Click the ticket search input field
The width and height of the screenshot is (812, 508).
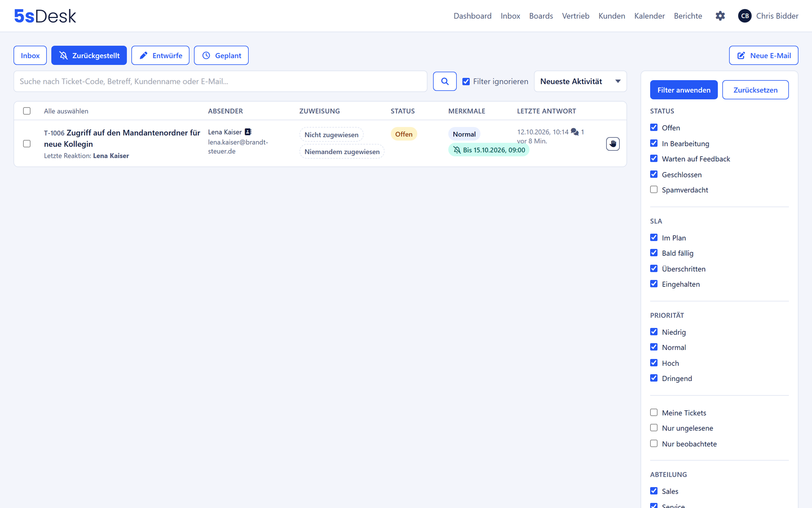[x=220, y=81]
